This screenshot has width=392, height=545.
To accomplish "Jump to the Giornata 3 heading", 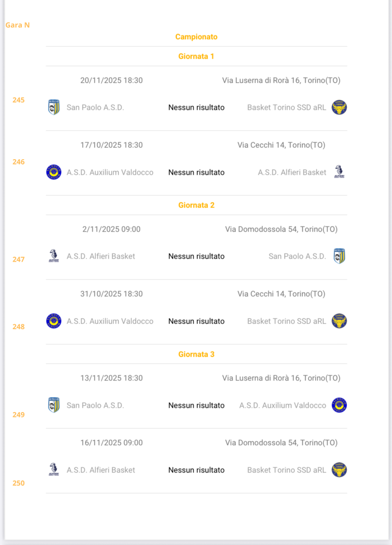I will point(196,354).
